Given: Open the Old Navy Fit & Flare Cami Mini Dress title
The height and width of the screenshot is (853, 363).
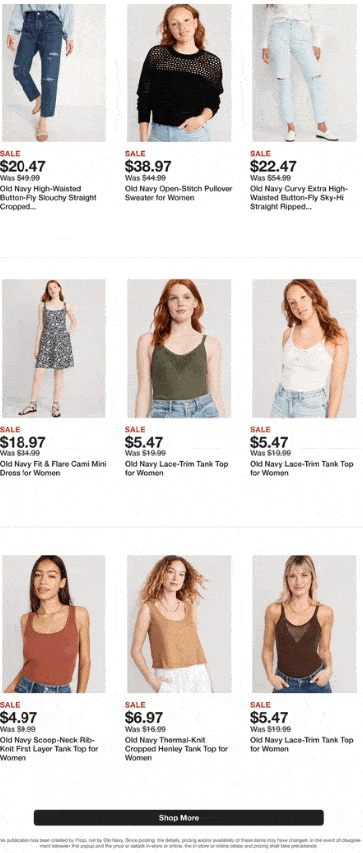Looking at the screenshot, I should click(x=53, y=468).
